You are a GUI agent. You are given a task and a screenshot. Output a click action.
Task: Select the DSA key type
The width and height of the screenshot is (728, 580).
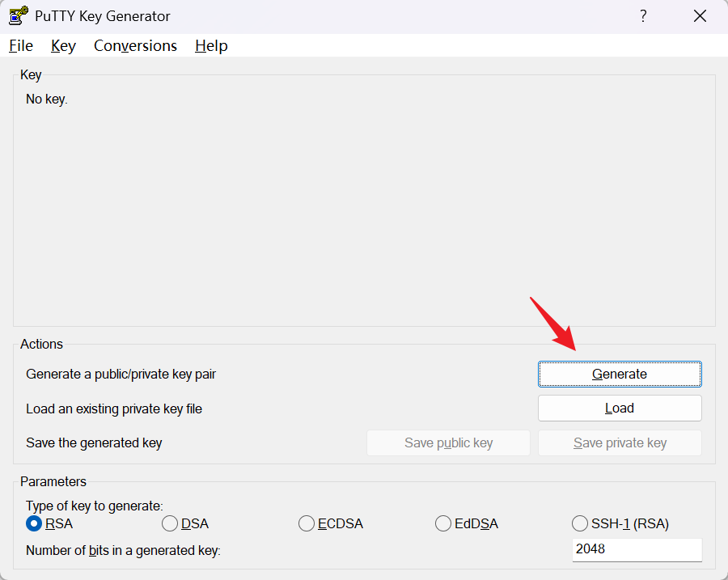coord(185,524)
